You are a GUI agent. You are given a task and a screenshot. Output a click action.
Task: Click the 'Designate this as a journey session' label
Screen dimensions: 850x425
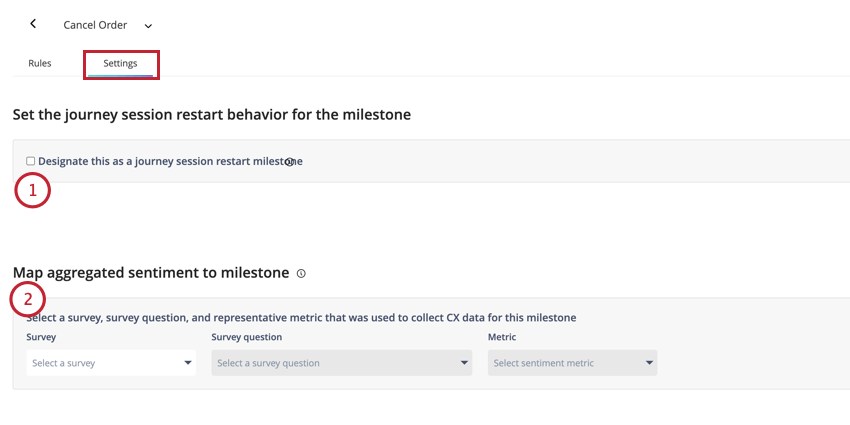click(x=170, y=161)
